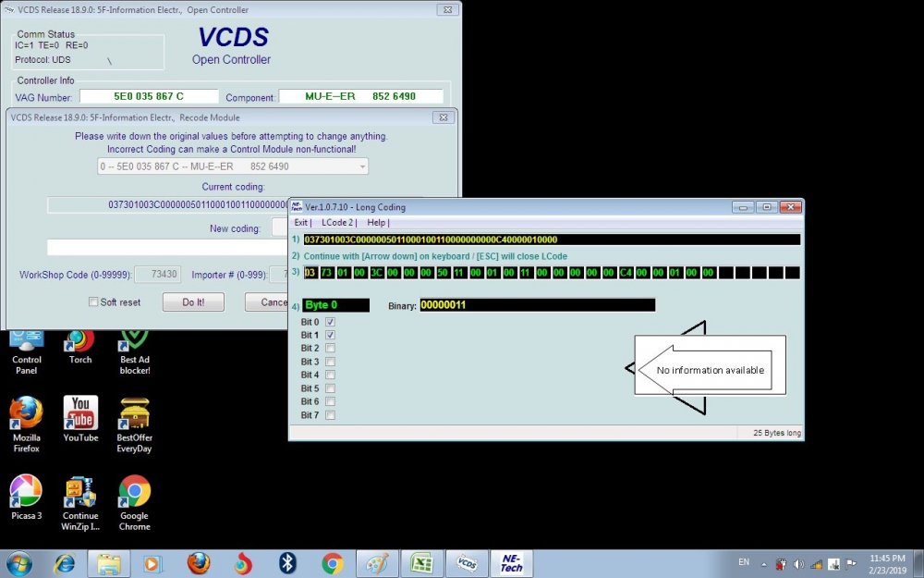Open Mozilla Firefox desktop shortcut

tap(27, 424)
